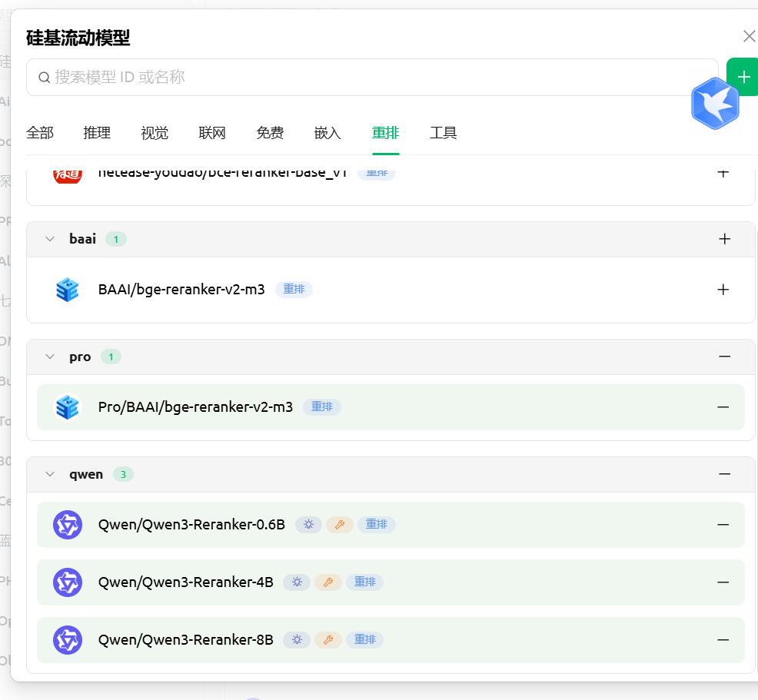Click the Qwen/Qwen3-Reranker-4B model name

[x=185, y=582]
